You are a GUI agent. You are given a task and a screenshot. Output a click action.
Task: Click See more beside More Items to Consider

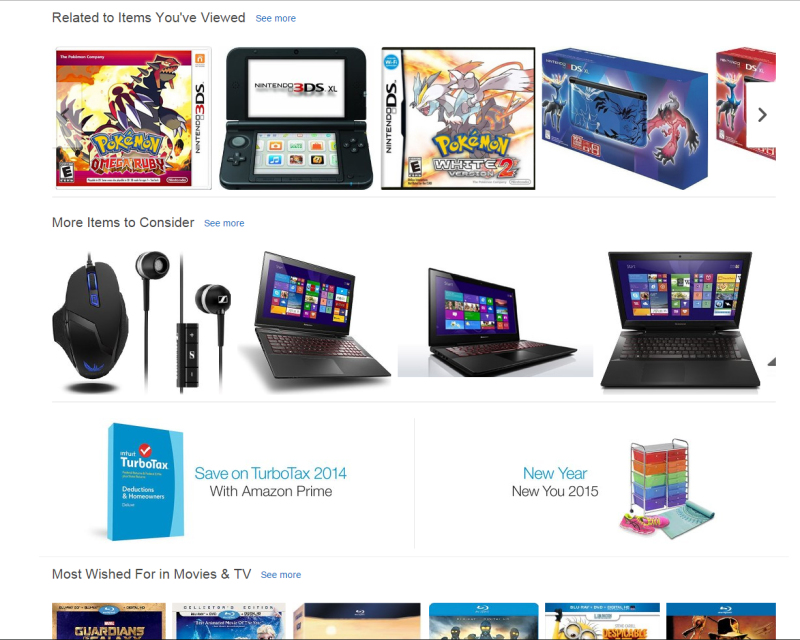[x=224, y=223]
